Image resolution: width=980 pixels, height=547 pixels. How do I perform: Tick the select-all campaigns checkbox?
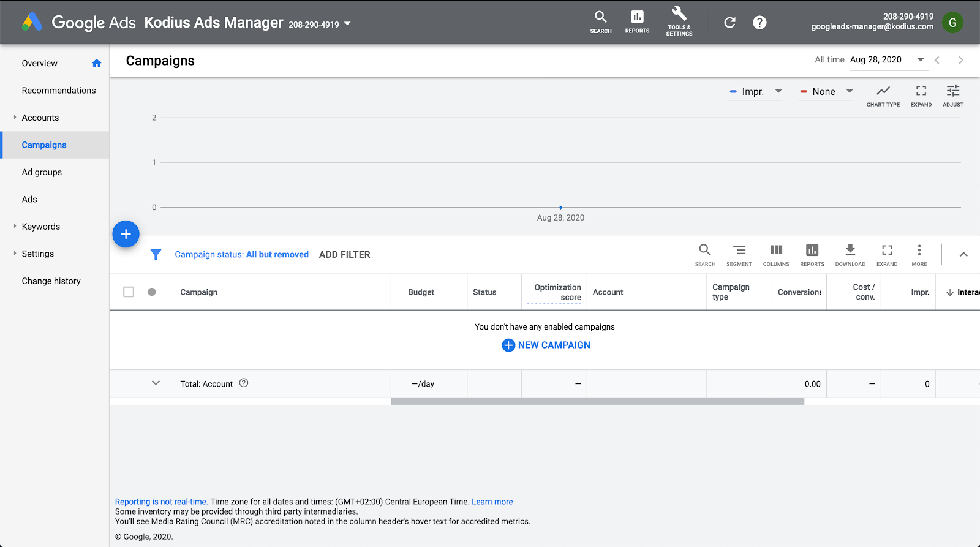click(129, 292)
